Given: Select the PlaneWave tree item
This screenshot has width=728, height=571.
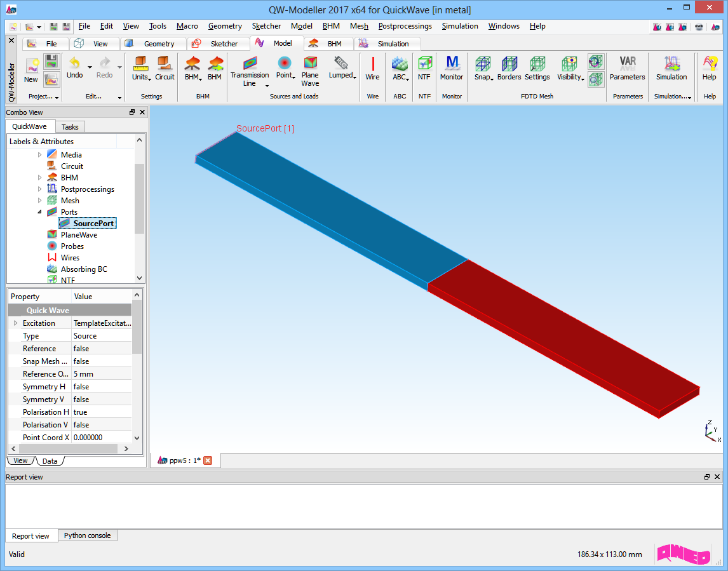Looking at the screenshot, I should (72, 235).
